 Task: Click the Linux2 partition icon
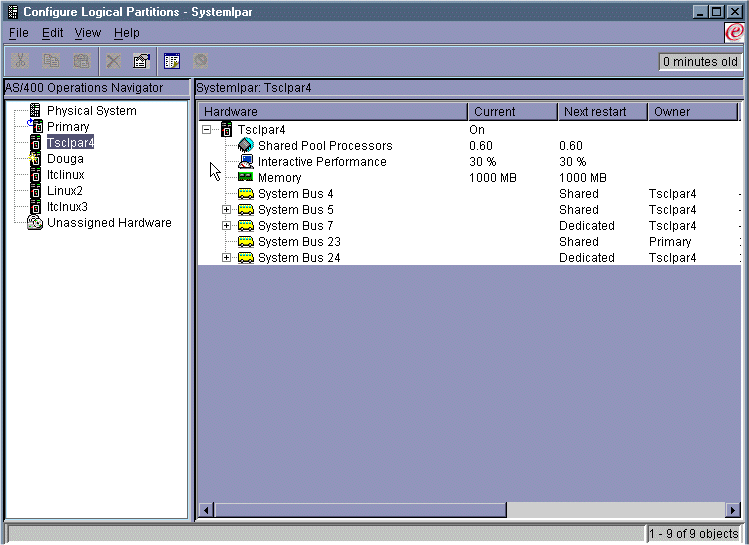click(x=35, y=191)
